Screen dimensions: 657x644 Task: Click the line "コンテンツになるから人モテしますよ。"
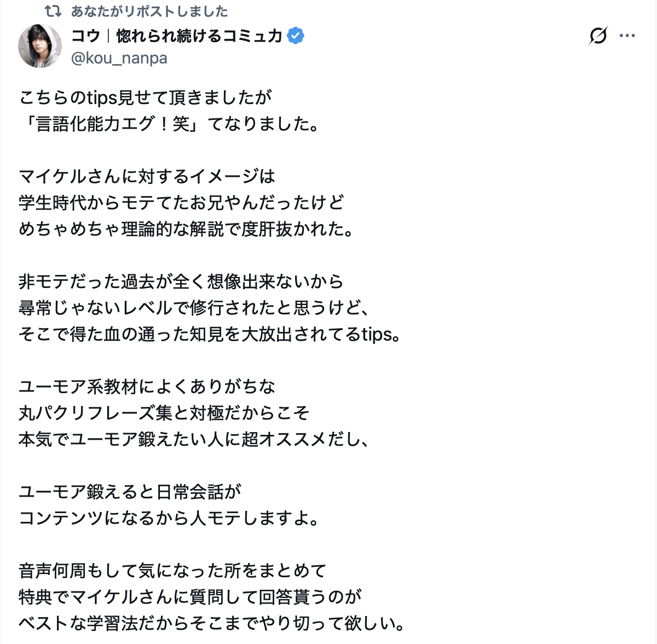pos(170,518)
